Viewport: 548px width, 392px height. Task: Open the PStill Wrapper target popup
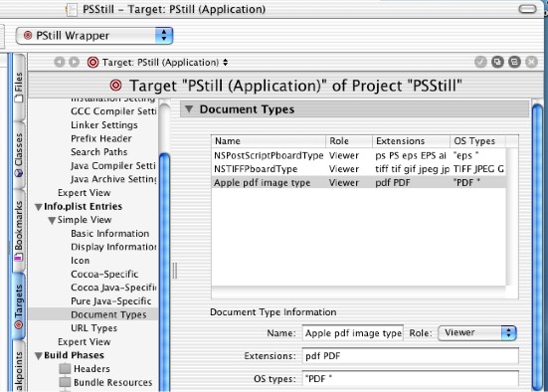[94, 36]
